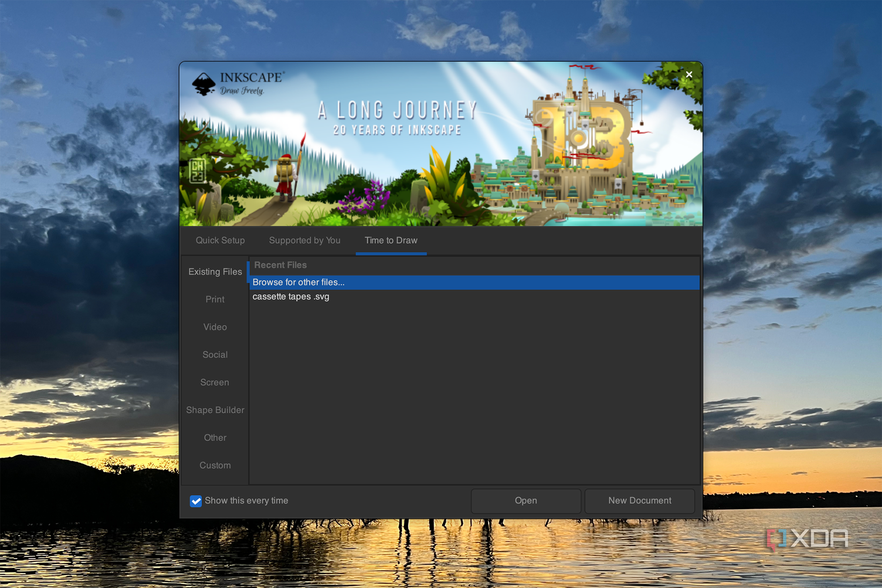The image size is (882, 588).
Task: Dismiss the welcome dialog with the X
Action: (688, 74)
